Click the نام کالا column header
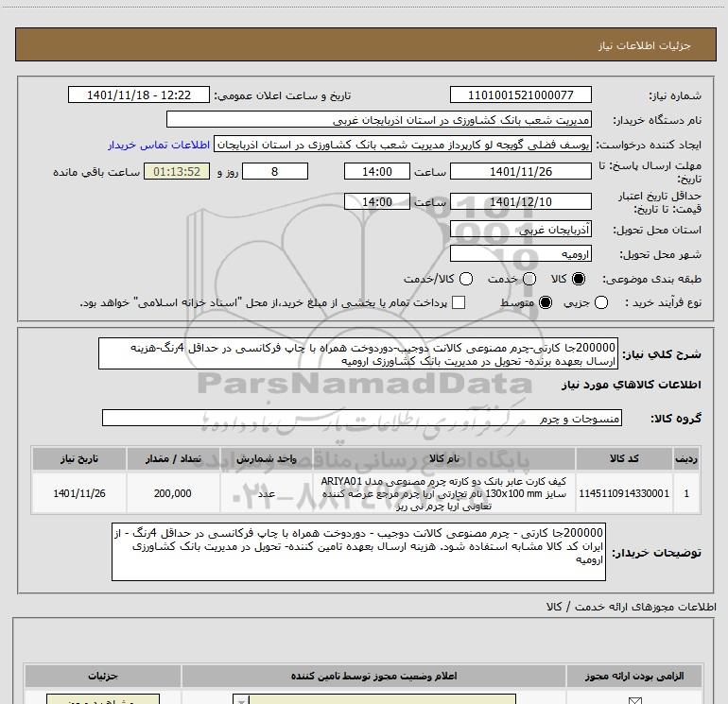The width and height of the screenshot is (728, 704). [443, 459]
